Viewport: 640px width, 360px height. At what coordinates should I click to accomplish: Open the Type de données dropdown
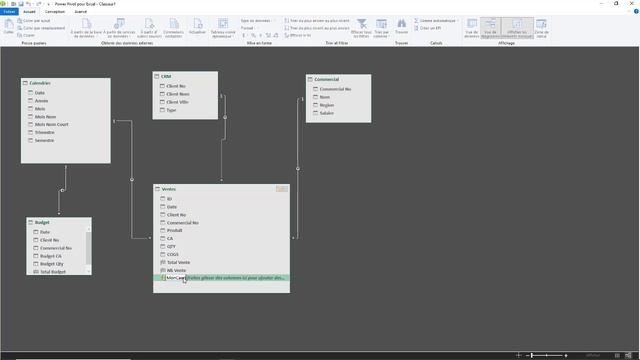(257, 20)
